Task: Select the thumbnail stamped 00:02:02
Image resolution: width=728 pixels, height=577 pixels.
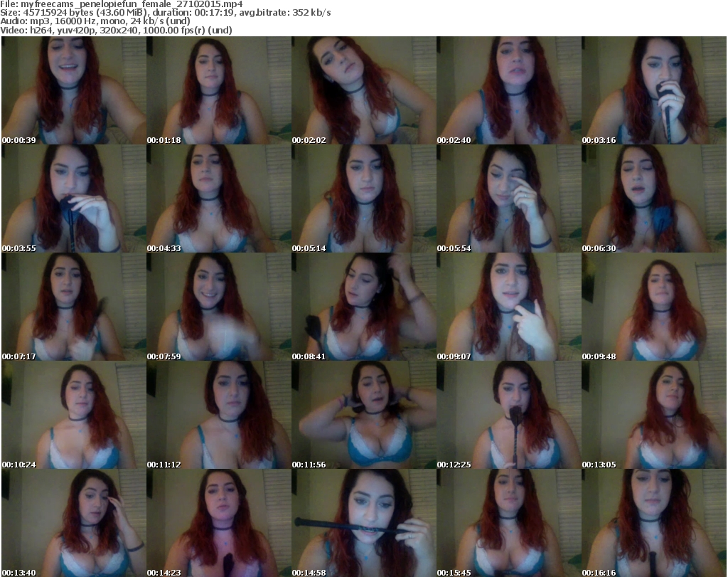Action: [x=364, y=90]
